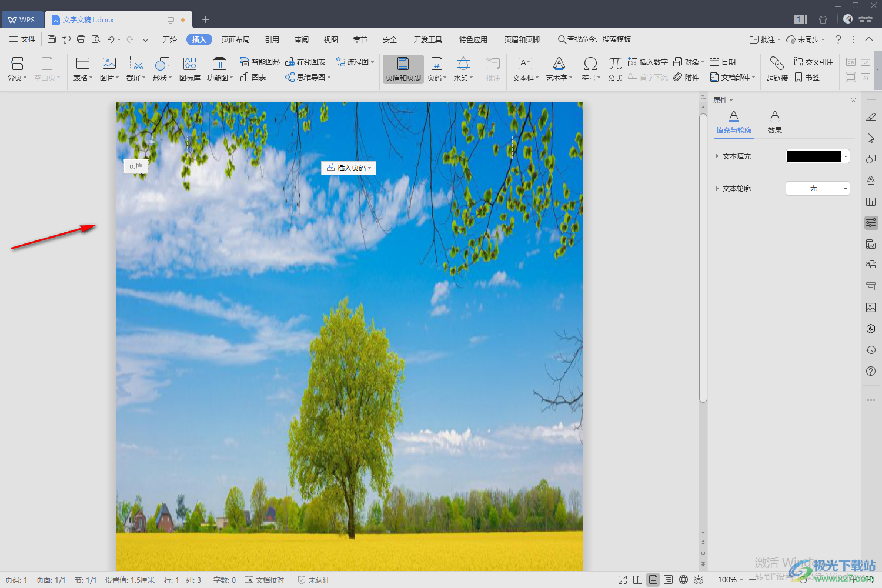Open a new tab with plus button

(x=206, y=19)
